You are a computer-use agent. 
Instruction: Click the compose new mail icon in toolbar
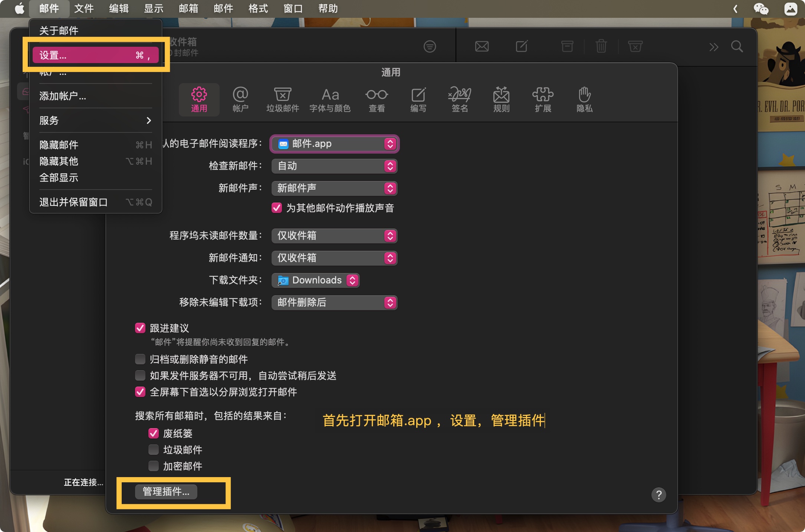point(522,46)
